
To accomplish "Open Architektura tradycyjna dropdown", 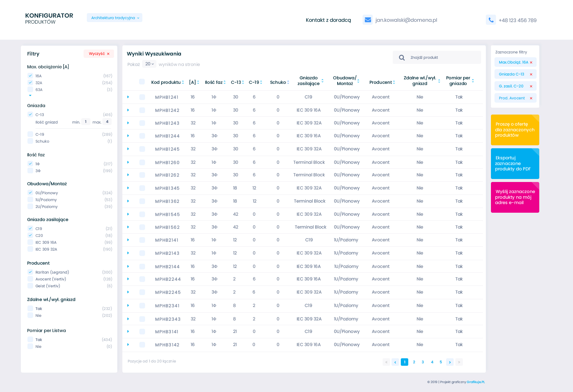I will tap(115, 18).
